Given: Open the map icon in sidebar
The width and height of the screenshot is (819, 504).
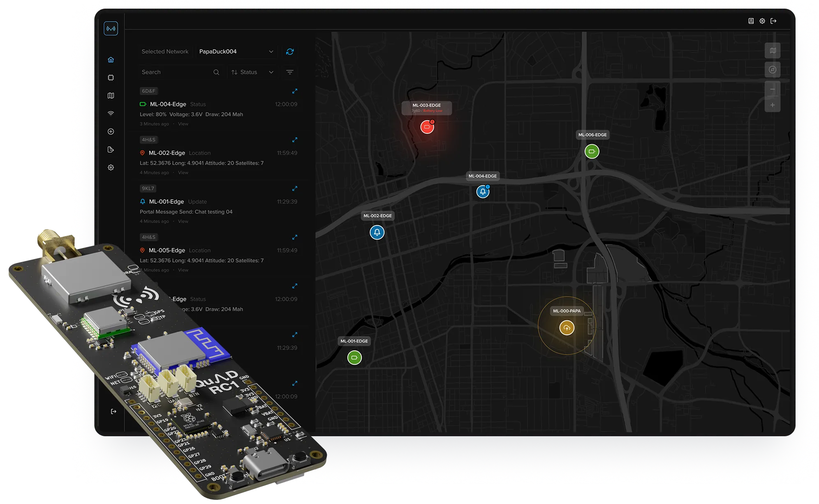Looking at the screenshot, I should click(x=111, y=96).
